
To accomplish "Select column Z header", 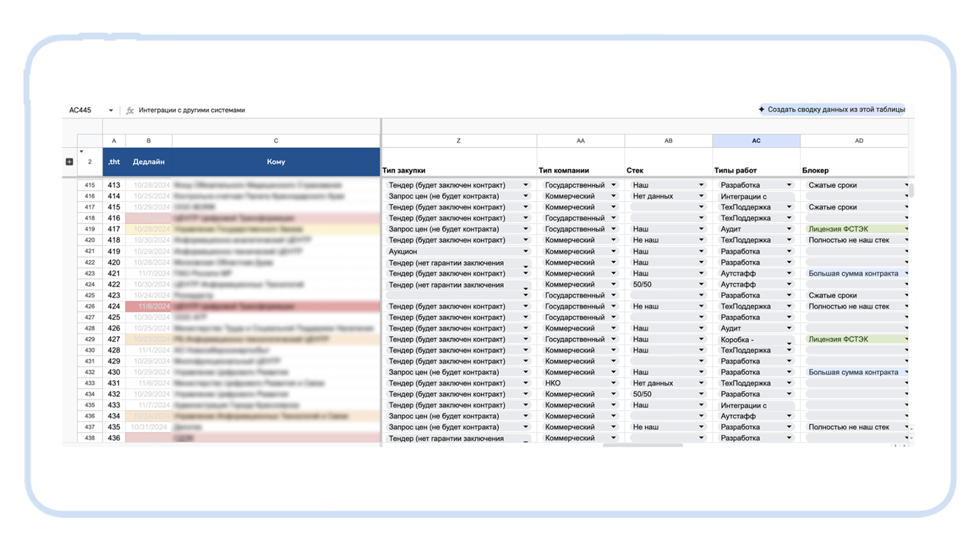I will click(458, 141).
